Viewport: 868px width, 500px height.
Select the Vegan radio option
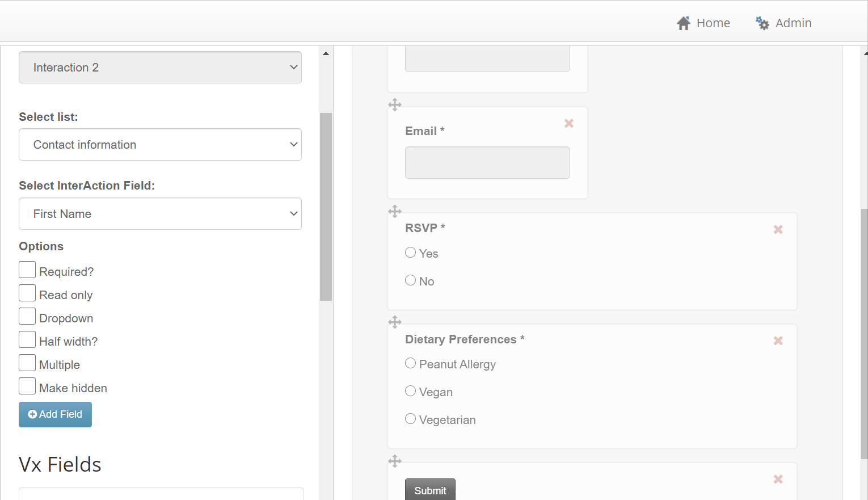(x=411, y=391)
